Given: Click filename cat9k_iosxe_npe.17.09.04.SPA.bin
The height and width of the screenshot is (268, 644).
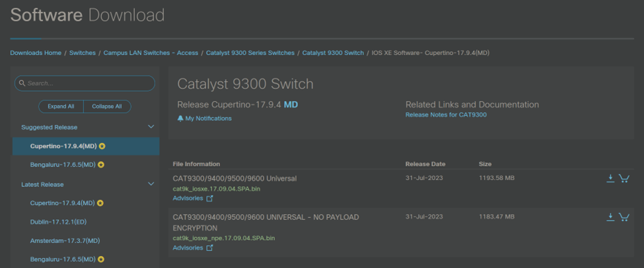Looking at the screenshot, I should (224, 238).
